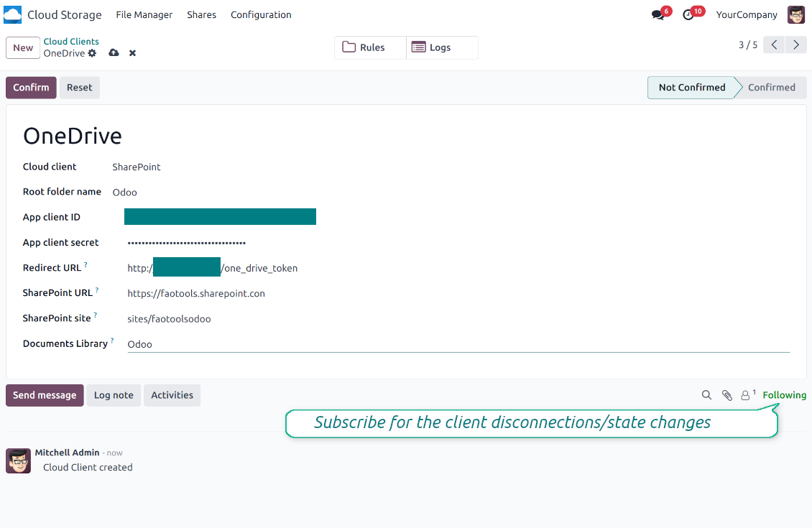
Task: Open the File Manager menu
Action: 144,14
